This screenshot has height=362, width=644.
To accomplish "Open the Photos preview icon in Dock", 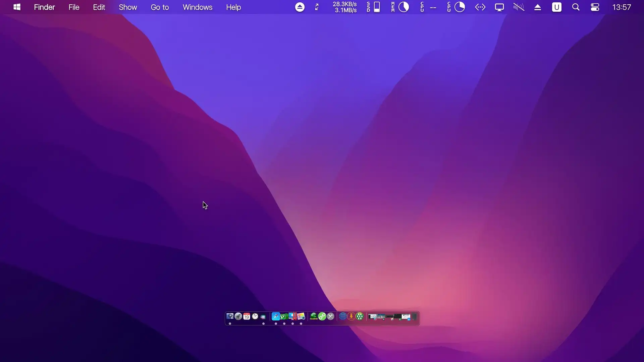I will click(301, 316).
